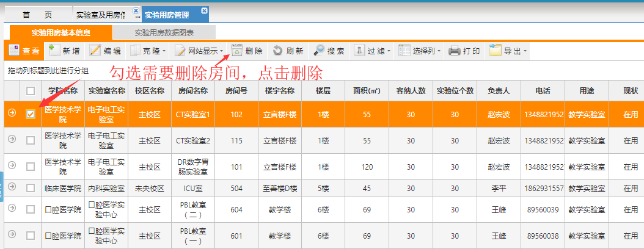This screenshot has height=249, width=644.
Task: Toggle the select-all checkbox in table header
Action: 31,91
